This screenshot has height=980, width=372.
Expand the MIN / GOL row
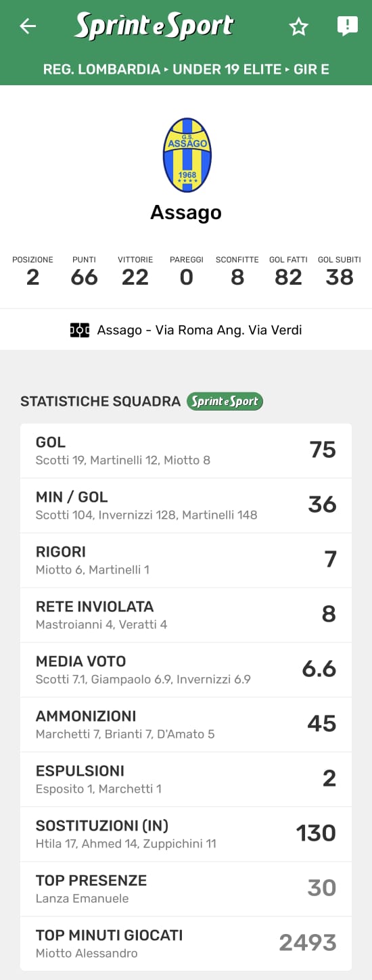tap(186, 505)
